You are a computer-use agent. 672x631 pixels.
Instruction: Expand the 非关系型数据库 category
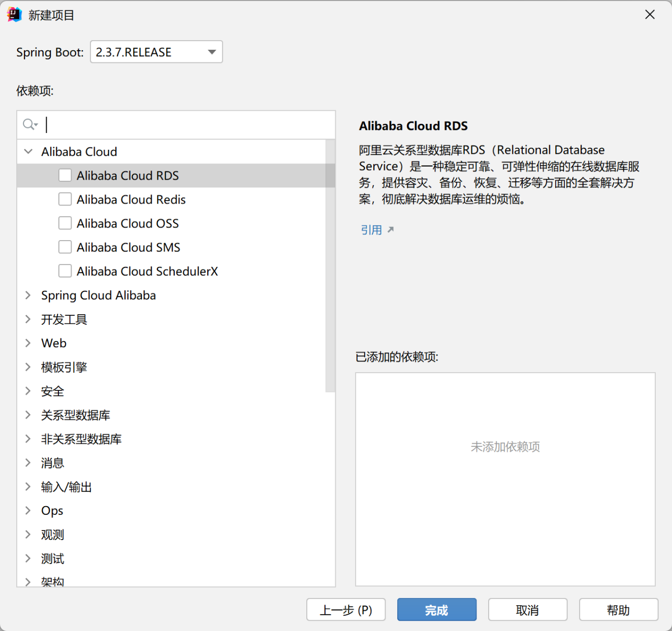click(28, 439)
